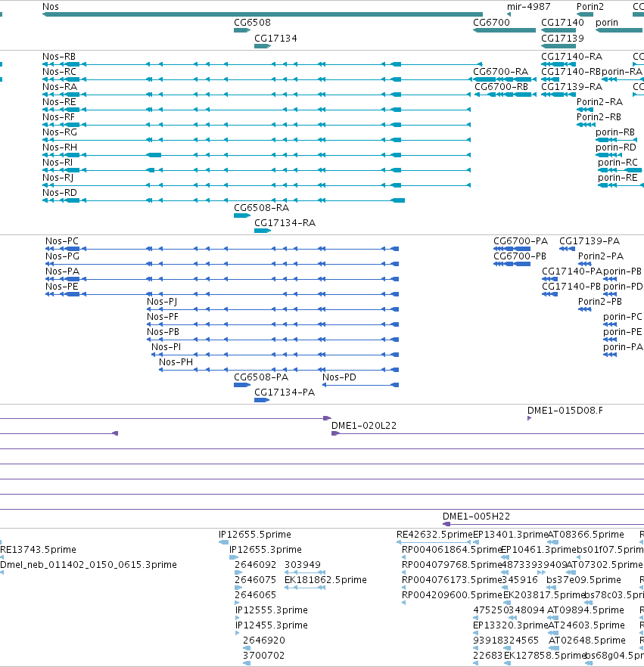Viewport: 644px width, 667px height.
Task: Click the CG17140-RA transcript label
Action: [x=571, y=57]
